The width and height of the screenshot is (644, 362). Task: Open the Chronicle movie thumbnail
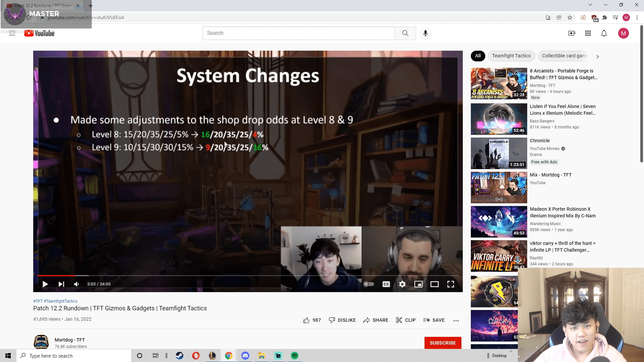[x=499, y=153]
